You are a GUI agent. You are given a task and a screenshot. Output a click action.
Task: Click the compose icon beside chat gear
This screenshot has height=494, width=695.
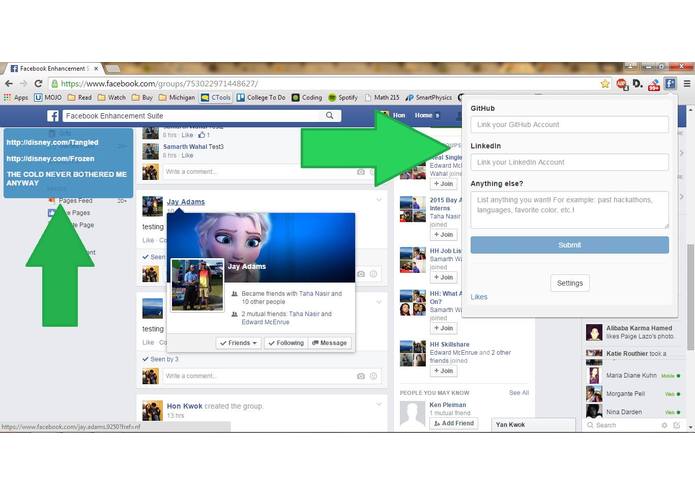pos(676,425)
